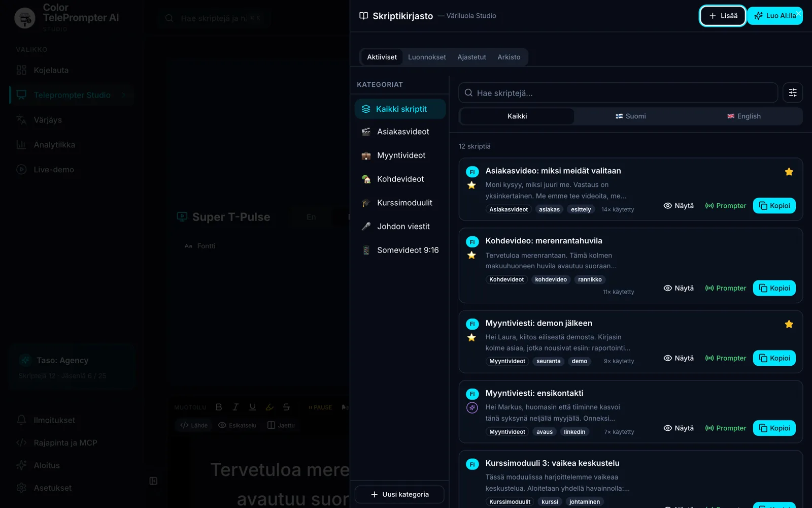The image size is (812, 508).
Task: Open the filter settings icon beside search
Action: tap(792, 93)
